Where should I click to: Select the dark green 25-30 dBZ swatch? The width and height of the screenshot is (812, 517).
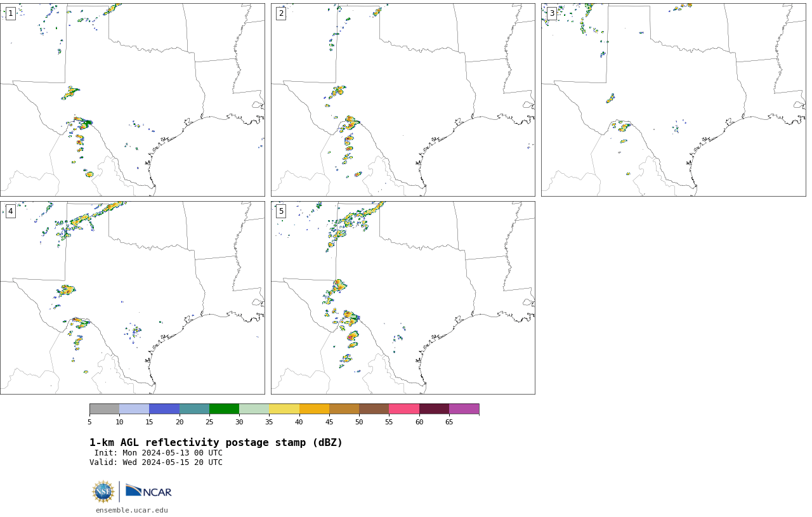(224, 409)
